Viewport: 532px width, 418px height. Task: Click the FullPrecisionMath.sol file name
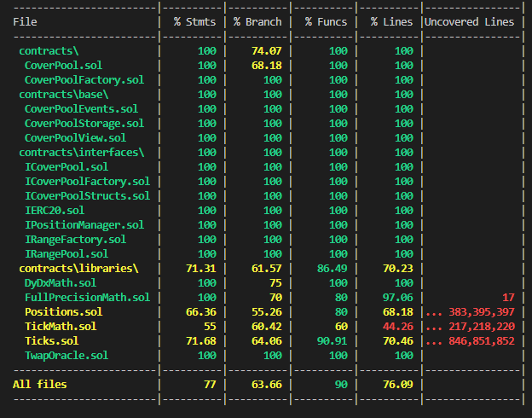[87, 297]
